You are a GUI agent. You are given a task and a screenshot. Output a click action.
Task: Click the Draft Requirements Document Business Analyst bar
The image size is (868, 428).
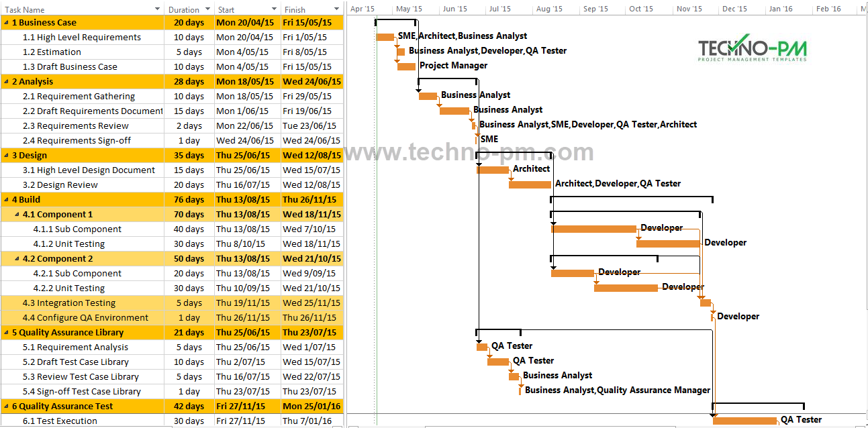(x=454, y=111)
